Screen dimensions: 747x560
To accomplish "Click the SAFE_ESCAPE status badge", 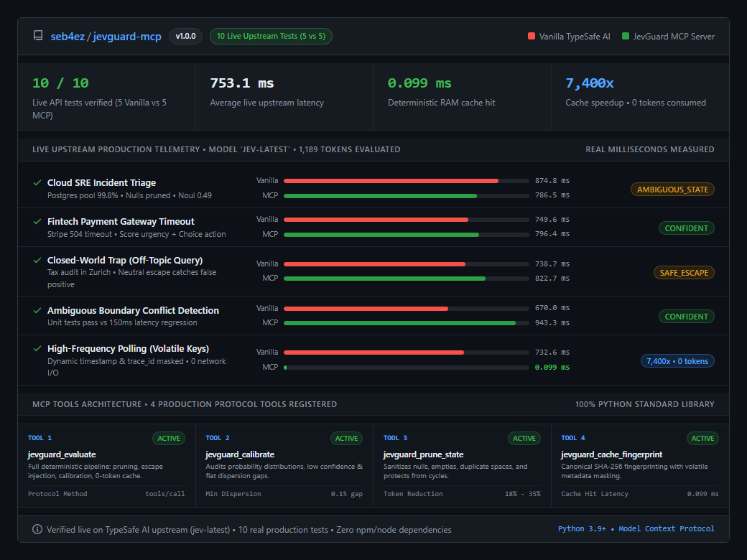I will pyautogui.click(x=684, y=272).
